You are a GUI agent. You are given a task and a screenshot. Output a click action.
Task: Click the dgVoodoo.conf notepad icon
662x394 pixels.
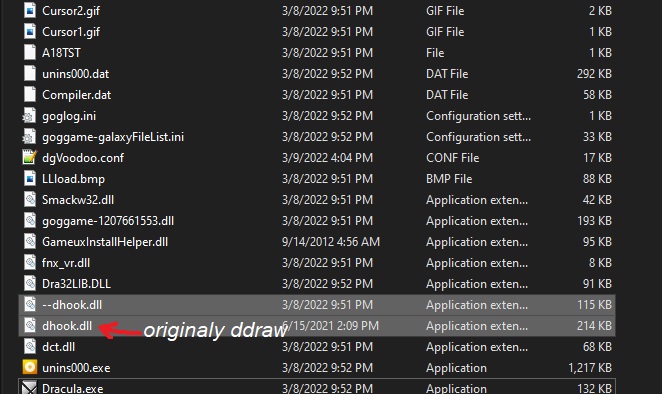click(30, 158)
